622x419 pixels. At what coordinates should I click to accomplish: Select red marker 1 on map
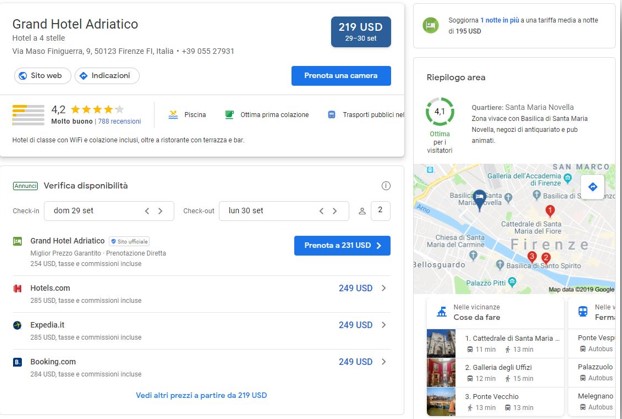550,210
